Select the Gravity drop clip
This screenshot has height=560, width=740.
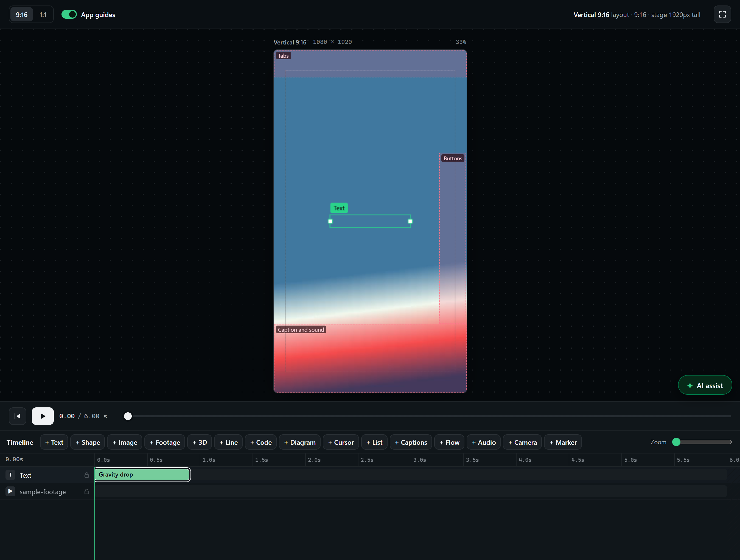142,474
